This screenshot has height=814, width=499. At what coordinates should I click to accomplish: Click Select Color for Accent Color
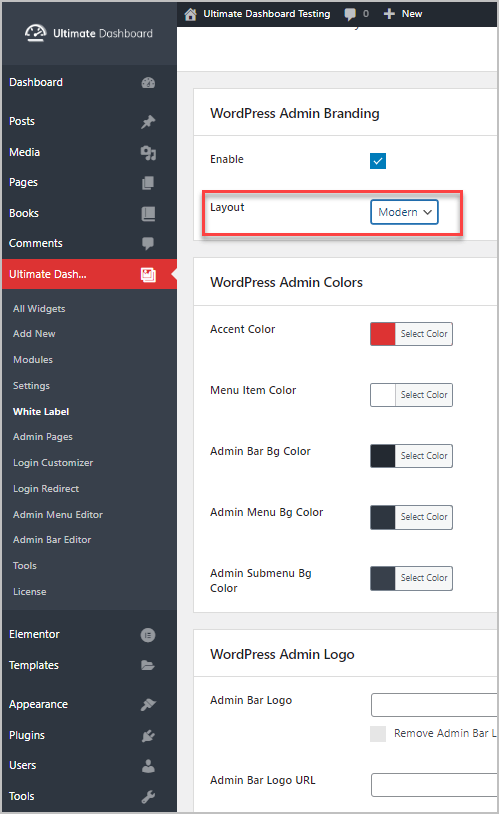pyautogui.click(x=424, y=334)
